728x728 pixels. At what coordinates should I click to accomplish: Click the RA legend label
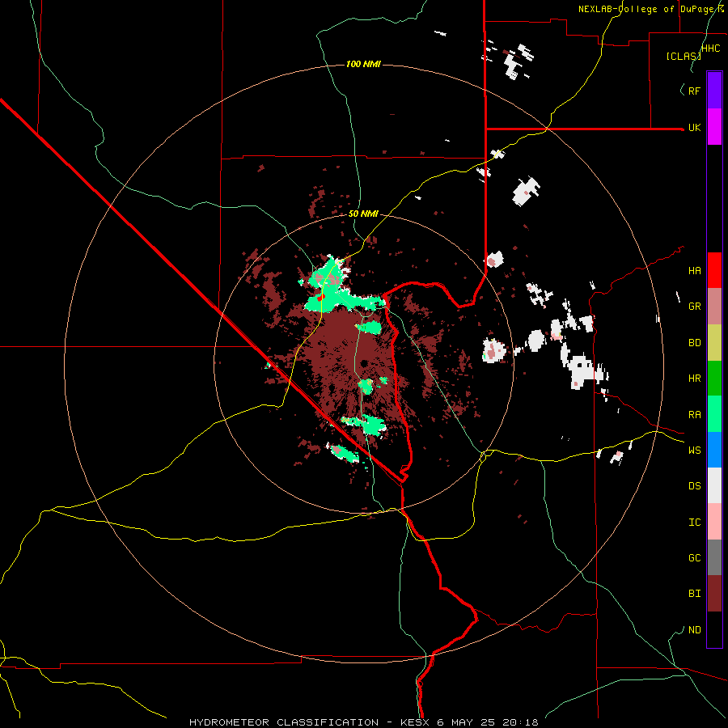[694, 415]
